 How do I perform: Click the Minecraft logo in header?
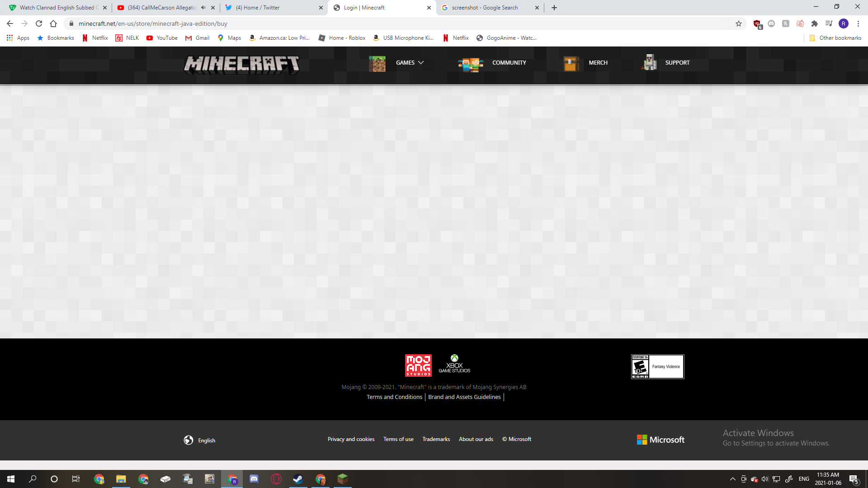coord(241,64)
